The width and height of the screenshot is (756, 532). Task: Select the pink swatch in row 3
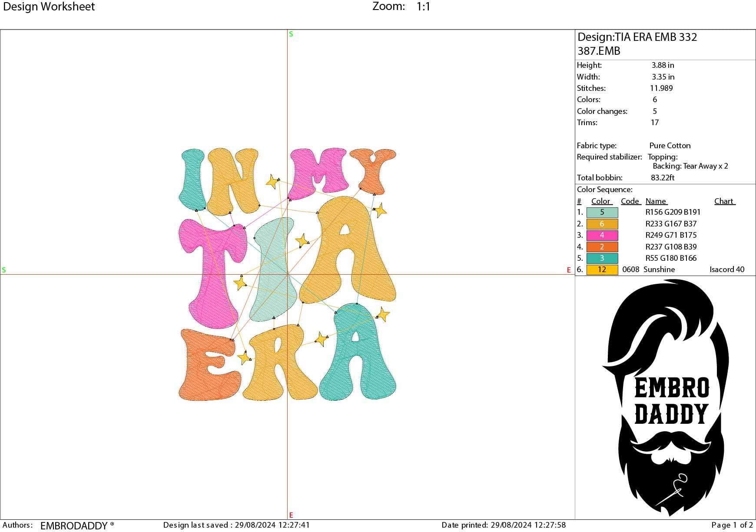[x=602, y=235]
